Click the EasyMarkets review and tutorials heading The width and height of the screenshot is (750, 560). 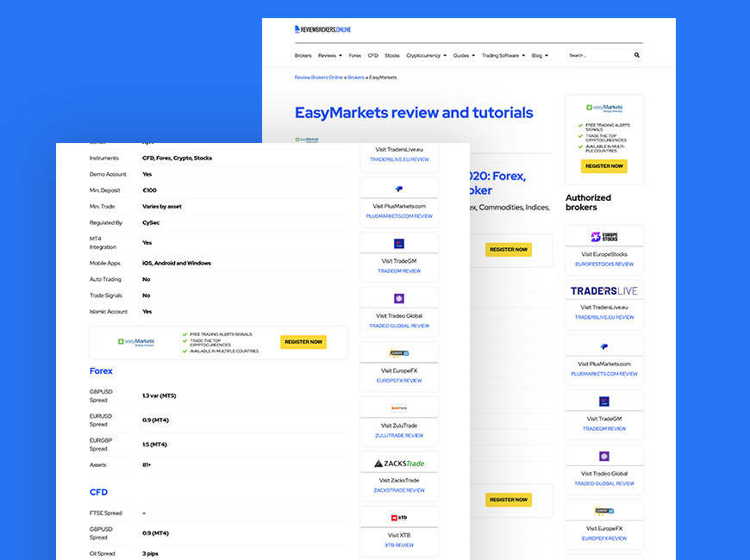click(x=414, y=113)
